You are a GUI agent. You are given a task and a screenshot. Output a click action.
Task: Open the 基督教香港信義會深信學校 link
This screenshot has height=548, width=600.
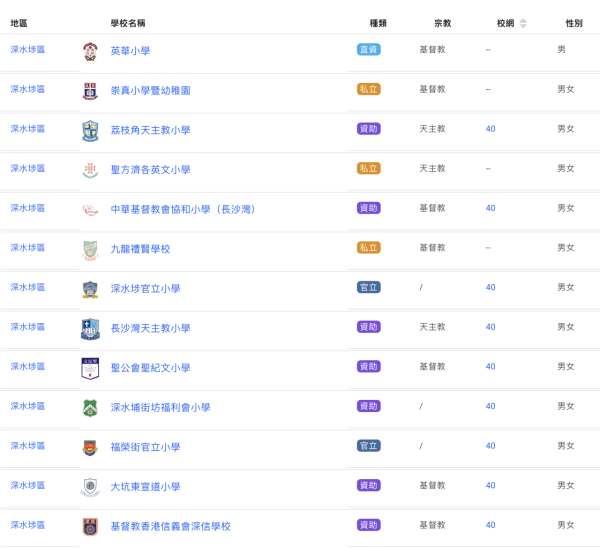[171, 527]
